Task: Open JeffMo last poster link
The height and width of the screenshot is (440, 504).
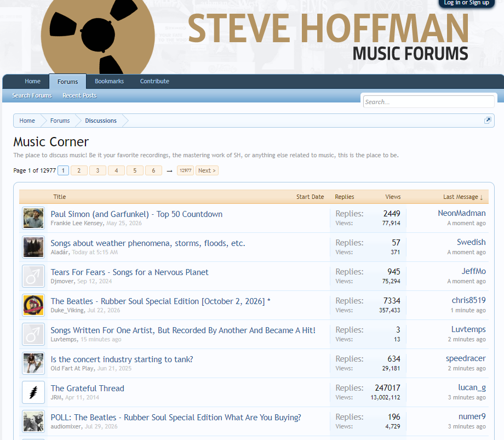Action: [x=473, y=271]
